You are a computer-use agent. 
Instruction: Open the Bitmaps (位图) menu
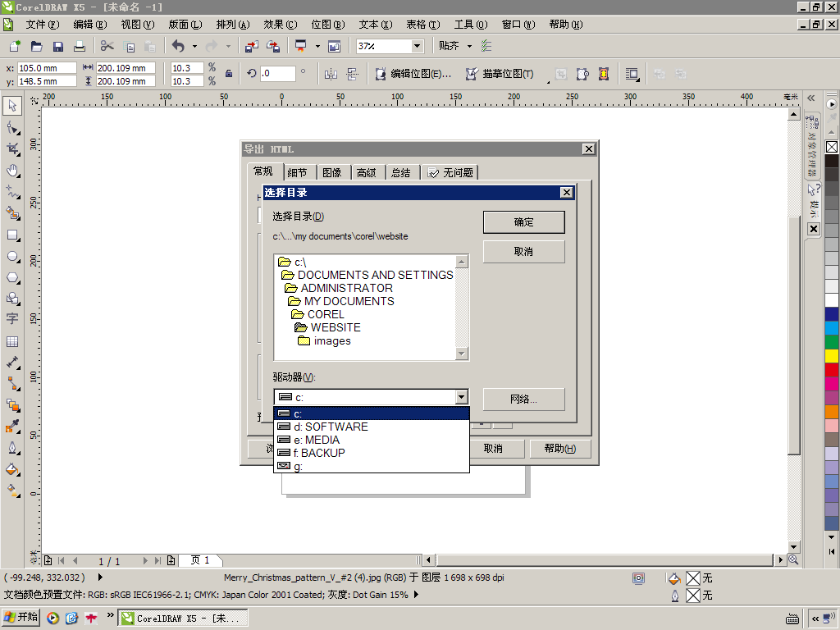coord(328,25)
